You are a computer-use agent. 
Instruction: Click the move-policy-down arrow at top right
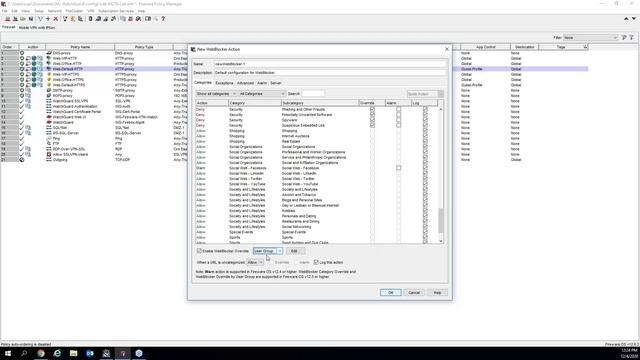(x=634, y=19)
